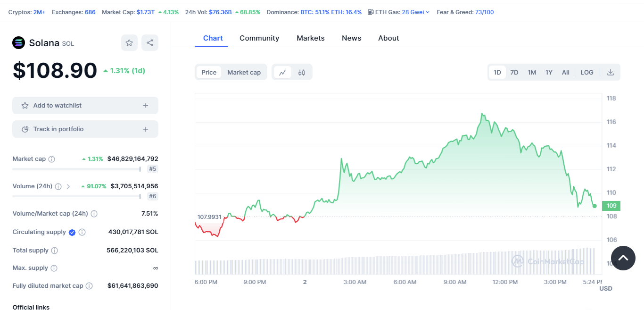Share the Solana page

click(x=150, y=43)
